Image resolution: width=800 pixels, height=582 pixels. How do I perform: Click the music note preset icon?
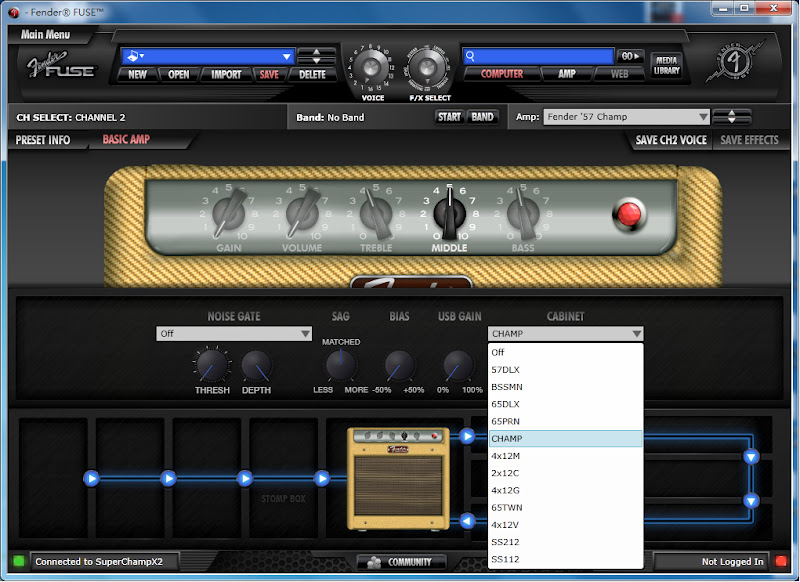coord(134,56)
